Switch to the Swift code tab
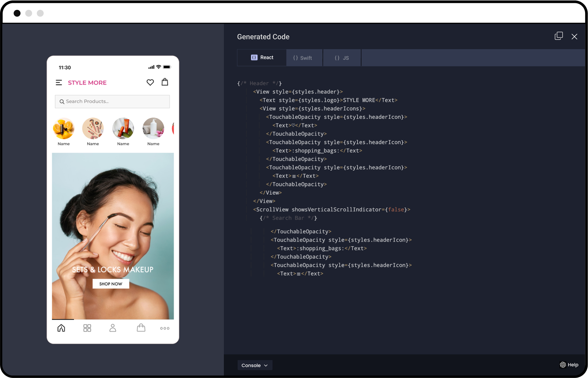588x378 pixels. 304,57
